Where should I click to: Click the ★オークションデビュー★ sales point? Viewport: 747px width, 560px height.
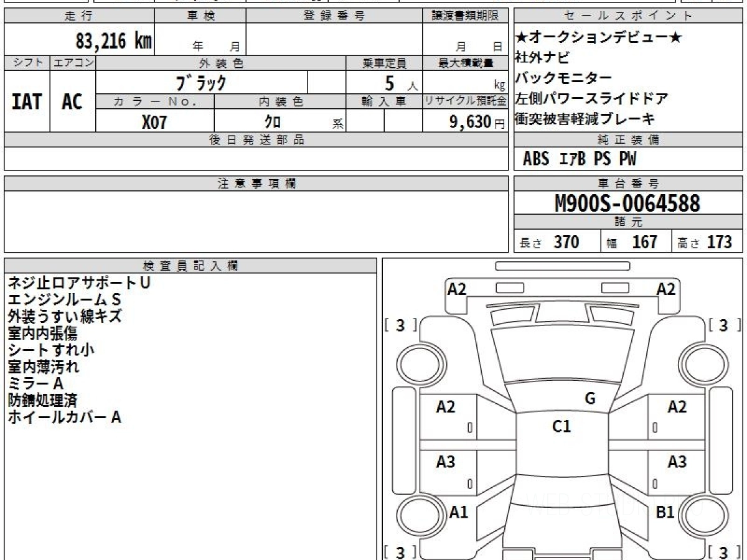point(599,37)
